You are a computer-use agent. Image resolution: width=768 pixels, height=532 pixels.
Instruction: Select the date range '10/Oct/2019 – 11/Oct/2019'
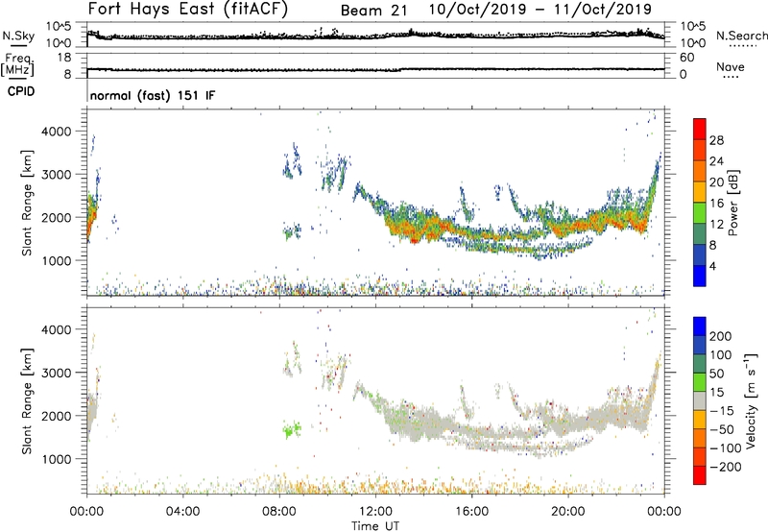point(540,9)
